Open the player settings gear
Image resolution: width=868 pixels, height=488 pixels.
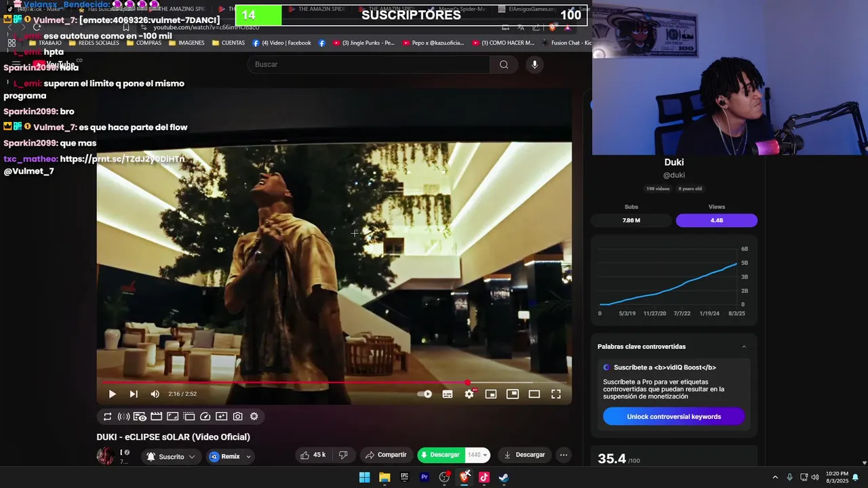point(469,394)
